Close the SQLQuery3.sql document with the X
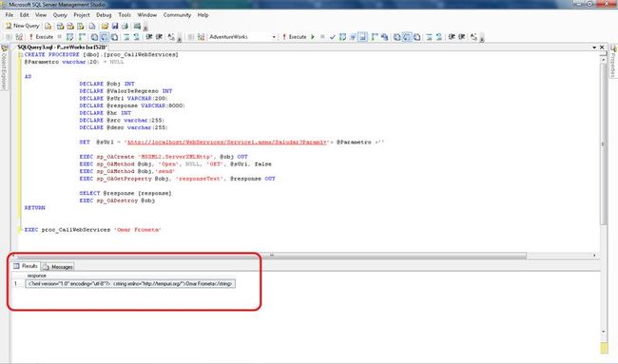618x364 pixels. [602, 48]
